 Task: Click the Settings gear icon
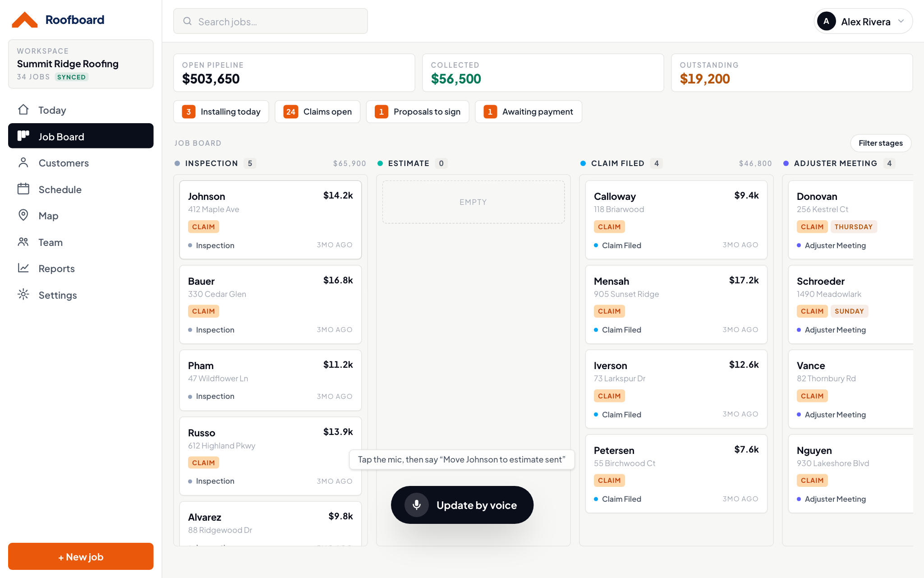(x=23, y=295)
